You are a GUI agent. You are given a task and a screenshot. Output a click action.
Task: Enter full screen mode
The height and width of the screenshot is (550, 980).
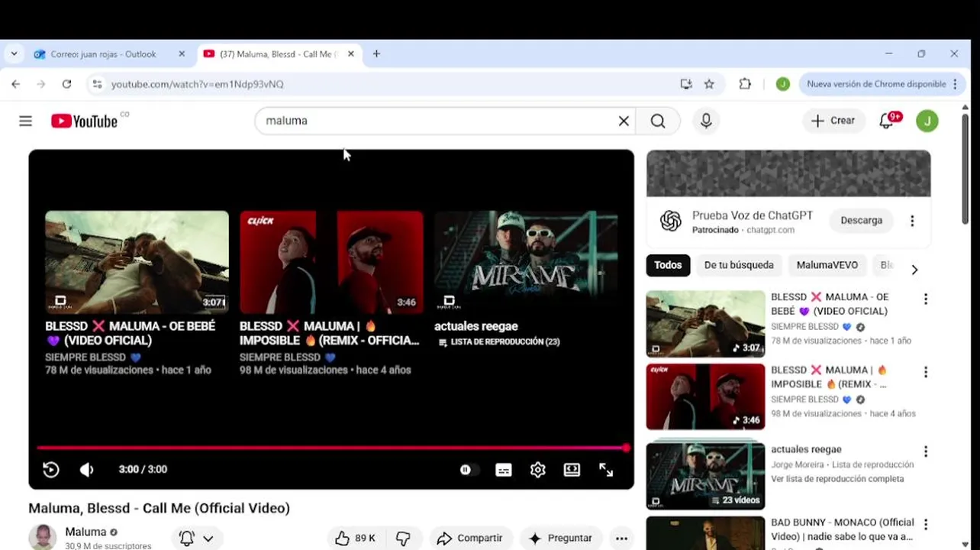tap(606, 470)
